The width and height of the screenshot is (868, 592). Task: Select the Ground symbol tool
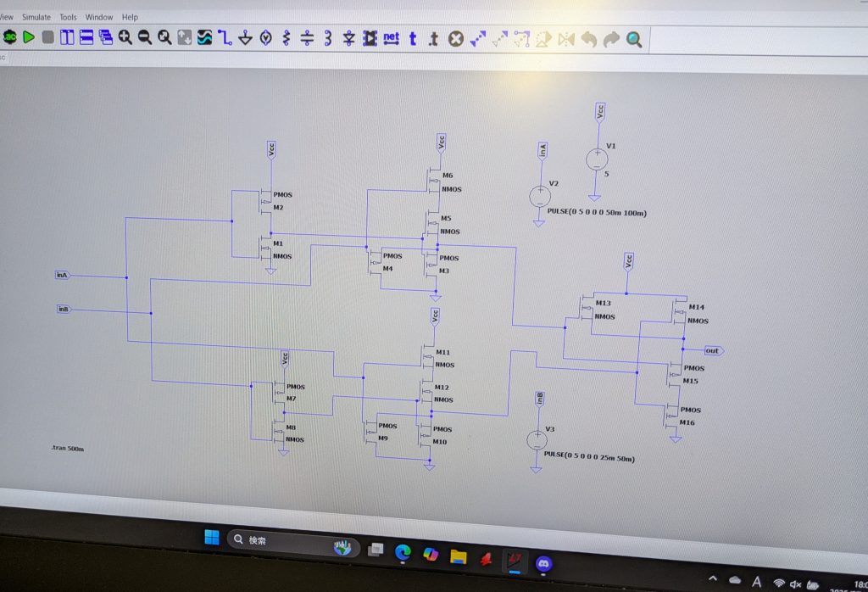245,38
